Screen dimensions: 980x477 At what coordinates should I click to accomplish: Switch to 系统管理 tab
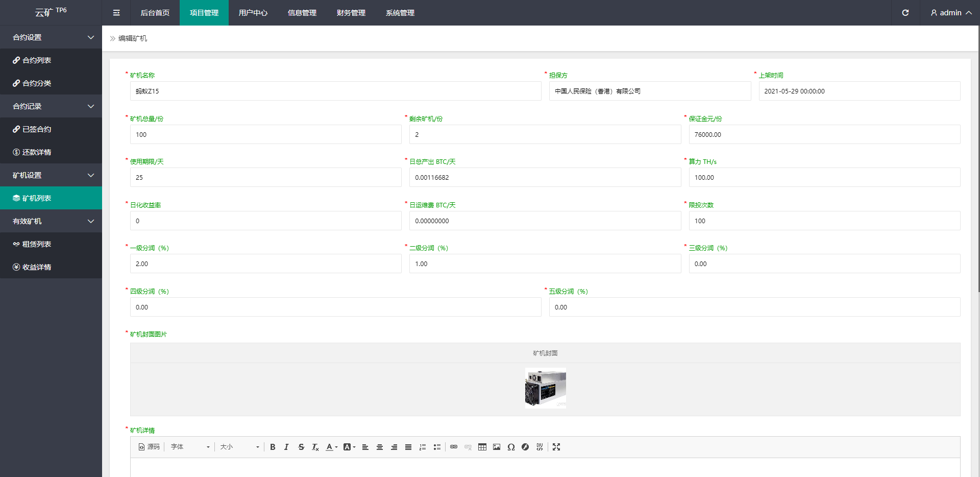point(400,13)
